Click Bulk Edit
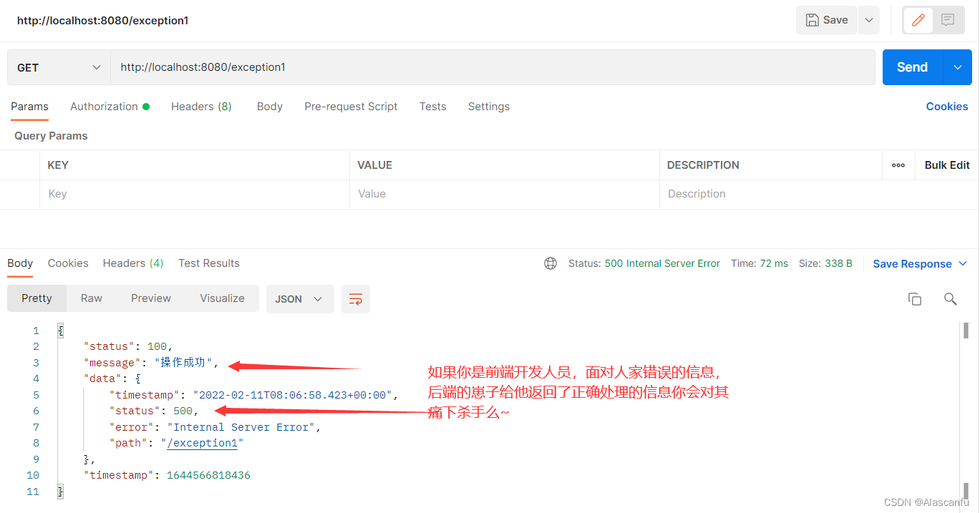Screen dimensions: 980x513 pos(947,165)
